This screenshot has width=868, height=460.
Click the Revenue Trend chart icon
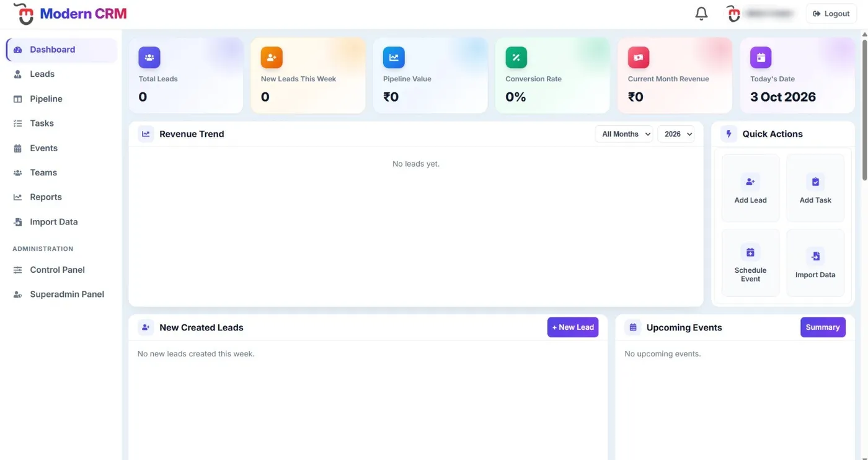coord(146,134)
